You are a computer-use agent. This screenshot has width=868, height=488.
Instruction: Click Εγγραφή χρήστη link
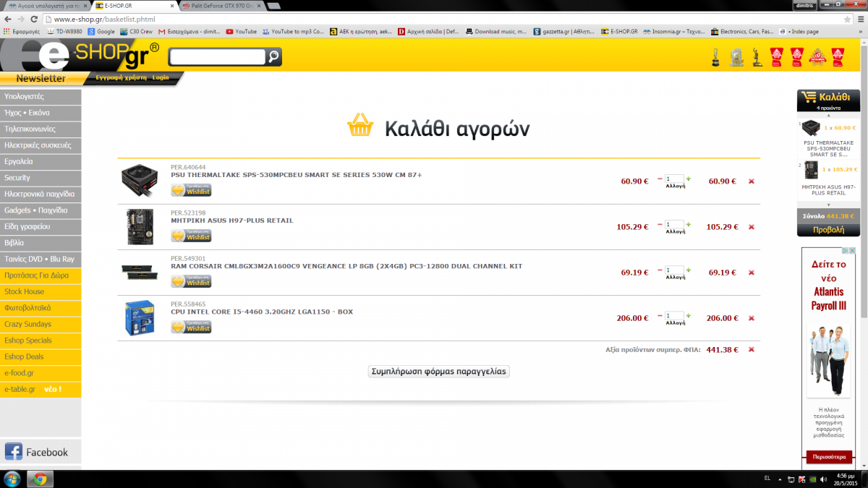coord(121,77)
